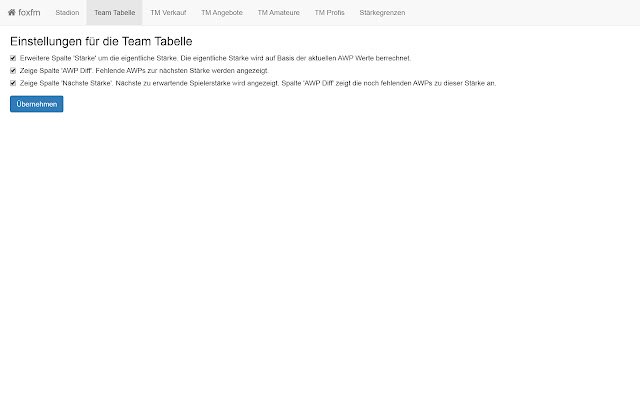Toggle 'Zeige Spalte Nächste Stärke' checkbox
This screenshot has width=640, height=400.
coord(13,83)
